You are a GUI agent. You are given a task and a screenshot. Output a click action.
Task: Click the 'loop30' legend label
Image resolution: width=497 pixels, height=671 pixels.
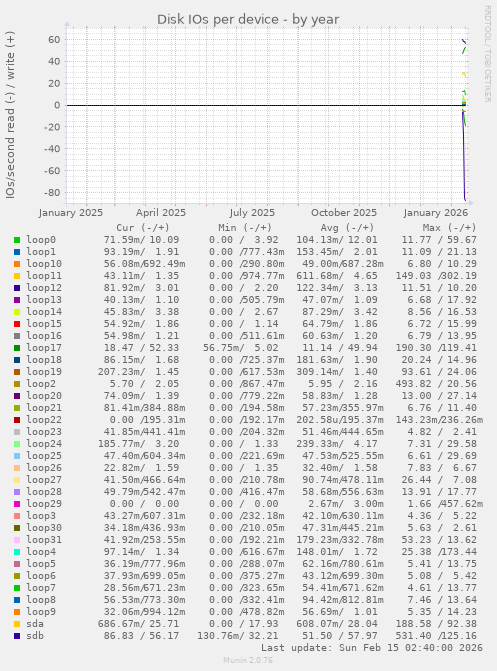coord(44,528)
